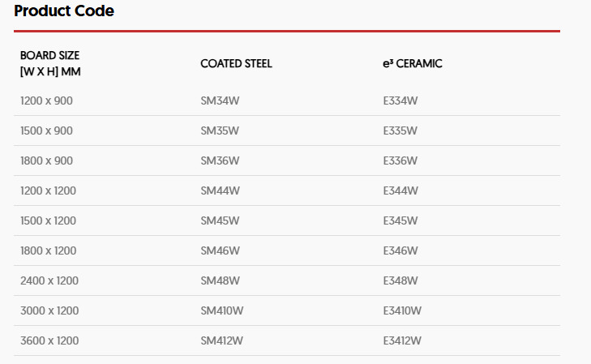Click ceramic code E3412W
The height and width of the screenshot is (364, 591).
click(402, 340)
